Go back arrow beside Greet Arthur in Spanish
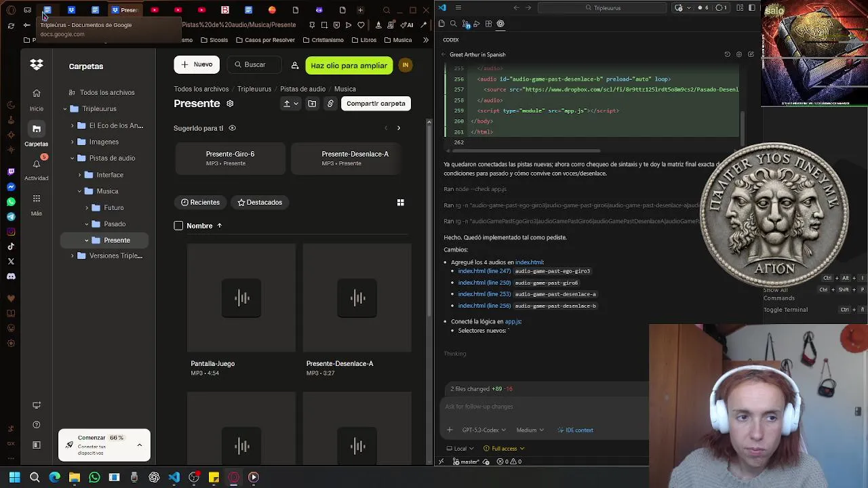 (443, 54)
